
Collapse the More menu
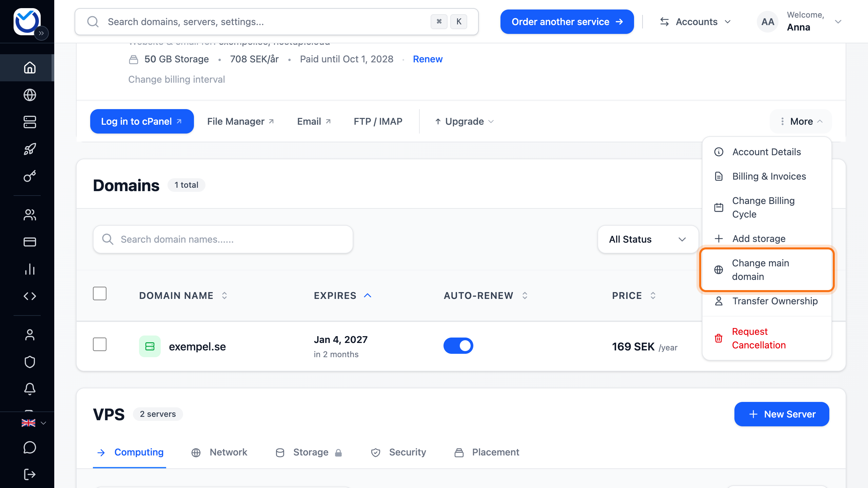click(x=801, y=121)
